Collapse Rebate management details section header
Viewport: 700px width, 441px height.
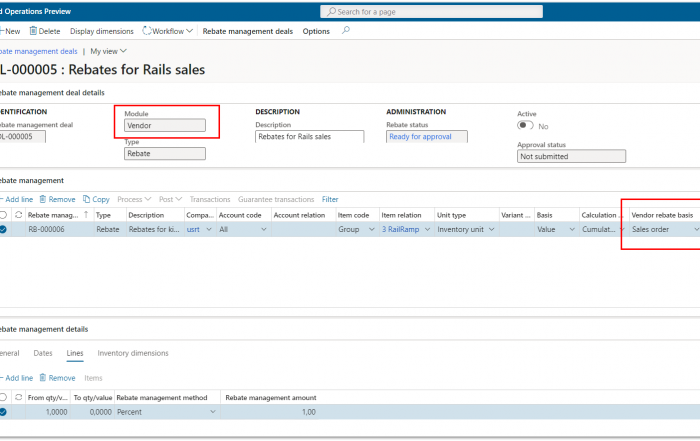(x=44, y=329)
